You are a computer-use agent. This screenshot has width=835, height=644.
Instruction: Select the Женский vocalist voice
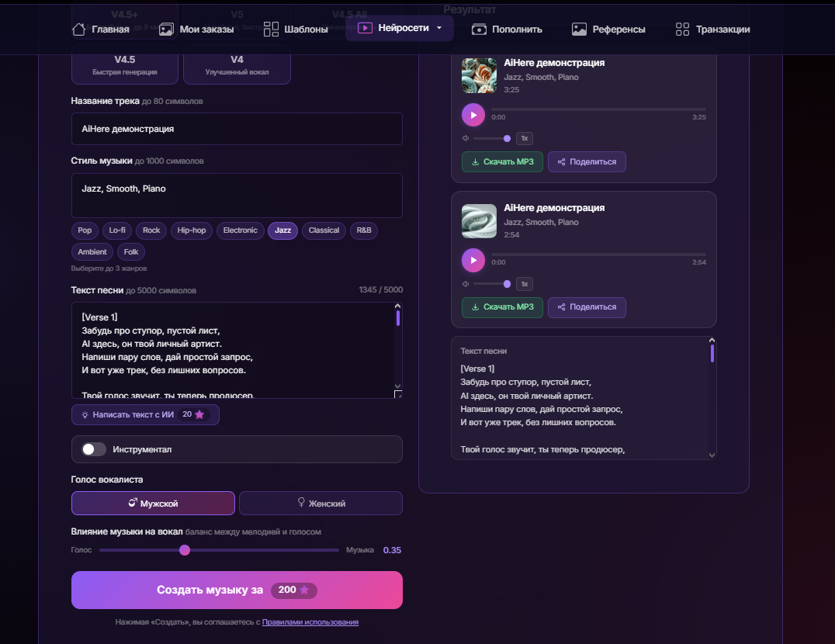pyautogui.click(x=320, y=503)
